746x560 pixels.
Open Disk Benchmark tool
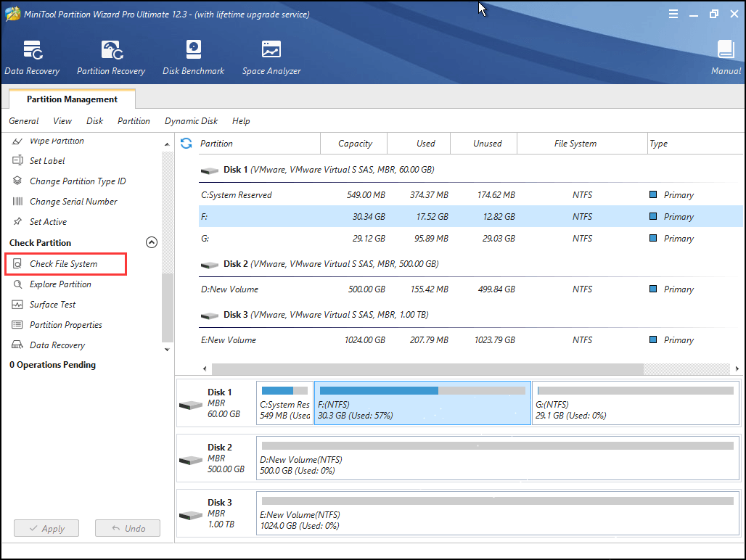[193, 57]
